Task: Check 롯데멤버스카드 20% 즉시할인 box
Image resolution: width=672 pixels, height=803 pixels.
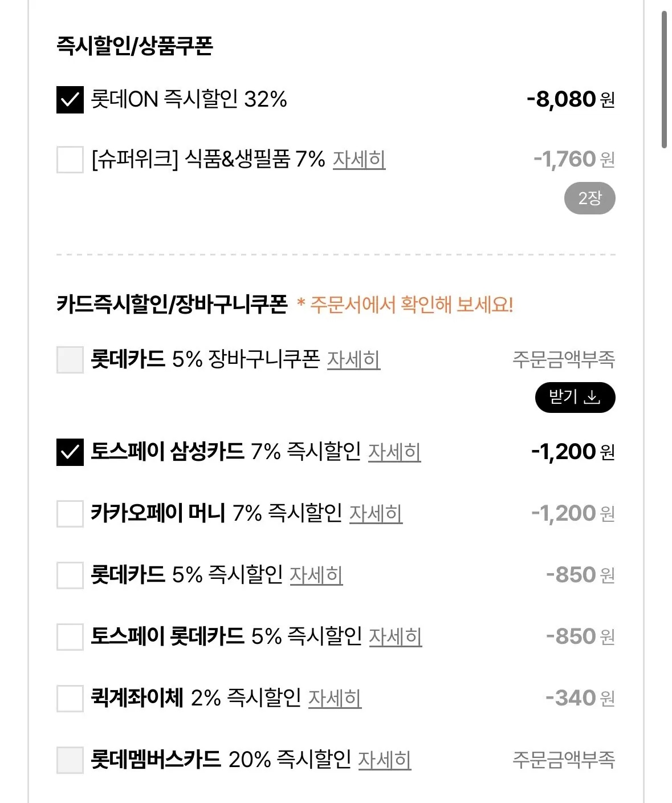Action: click(x=70, y=760)
